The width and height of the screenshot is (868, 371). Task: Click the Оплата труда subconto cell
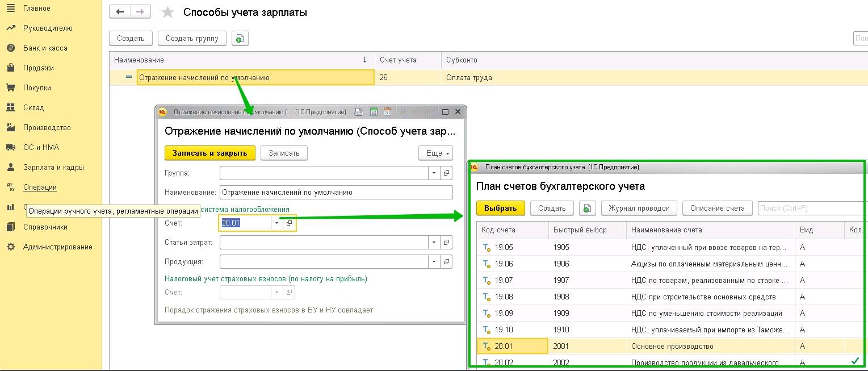(469, 77)
